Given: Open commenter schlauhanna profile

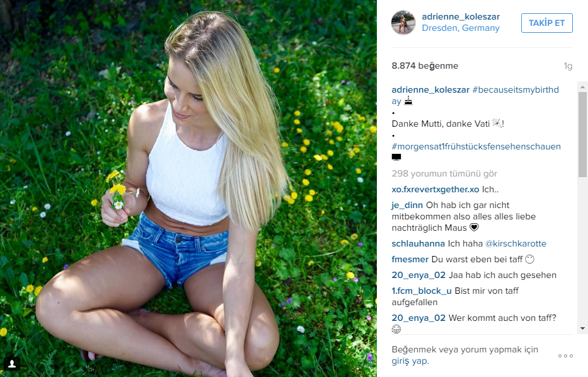Looking at the screenshot, I should [x=418, y=243].
